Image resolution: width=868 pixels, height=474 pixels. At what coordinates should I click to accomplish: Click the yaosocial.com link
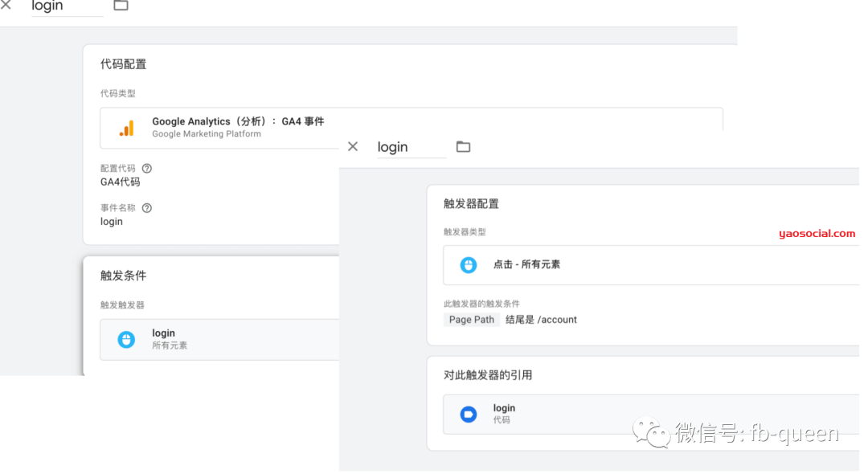click(817, 233)
